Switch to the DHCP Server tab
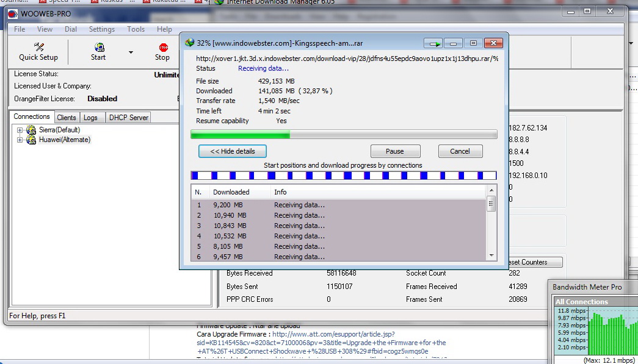 129,118
